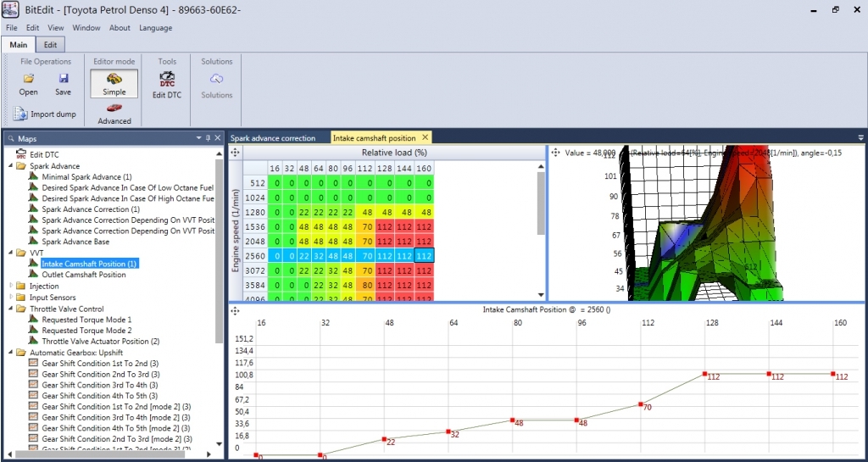Click the Injection folder icon
Viewport: 868px width, 462px height.
pyautogui.click(x=21, y=286)
